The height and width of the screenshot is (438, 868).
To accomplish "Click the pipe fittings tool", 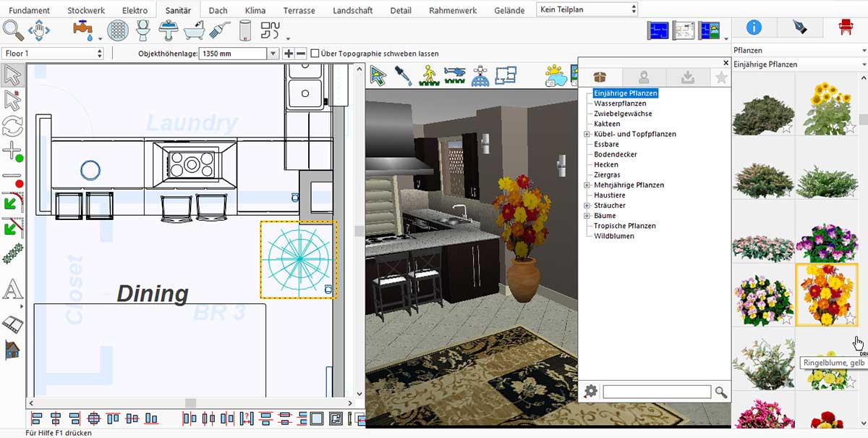I will 271,30.
